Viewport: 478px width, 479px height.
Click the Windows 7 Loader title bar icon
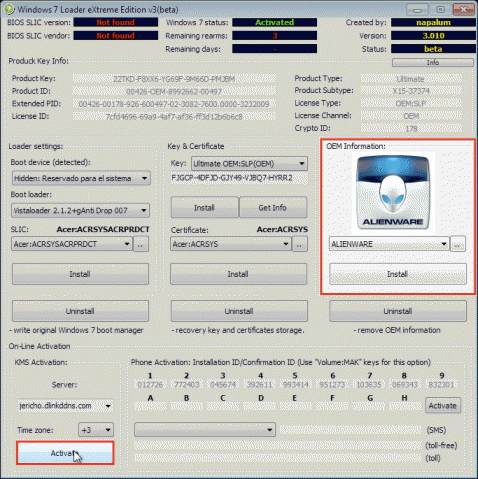[9, 9]
